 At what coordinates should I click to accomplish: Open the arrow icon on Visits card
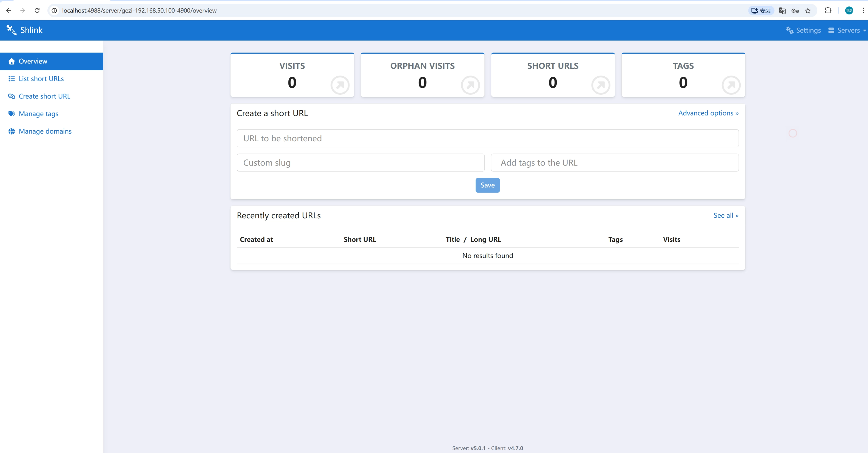point(340,85)
